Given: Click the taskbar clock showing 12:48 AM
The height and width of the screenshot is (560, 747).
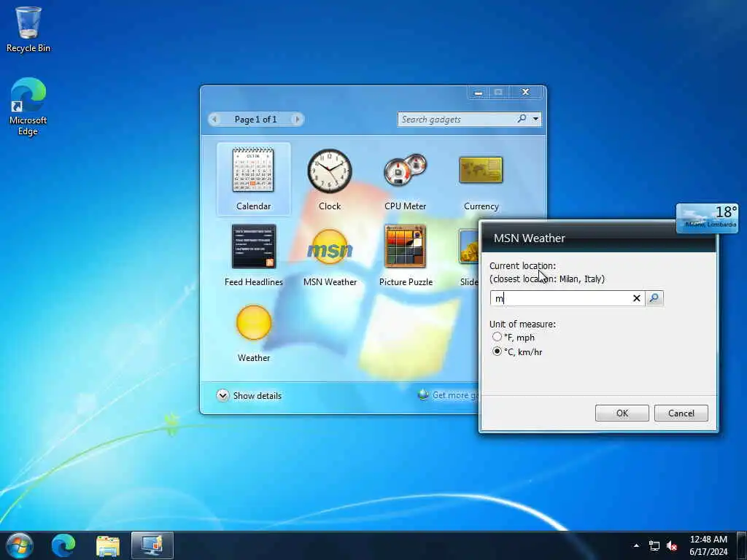Looking at the screenshot, I should (x=708, y=545).
